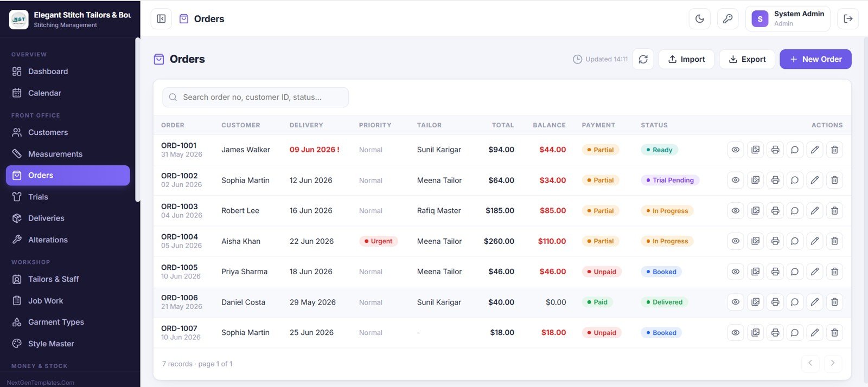Edit order ORD-1004
Image resolution: width=868 pixels, height=387 pixels.
coord(815,241)
